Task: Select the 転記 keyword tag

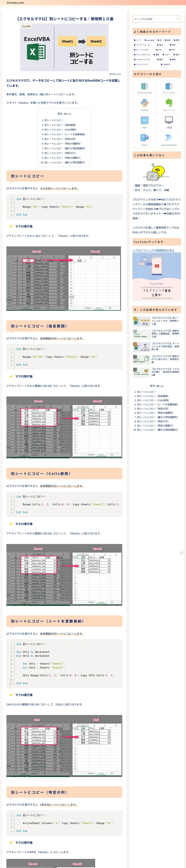Action: (x=167, y=40)
